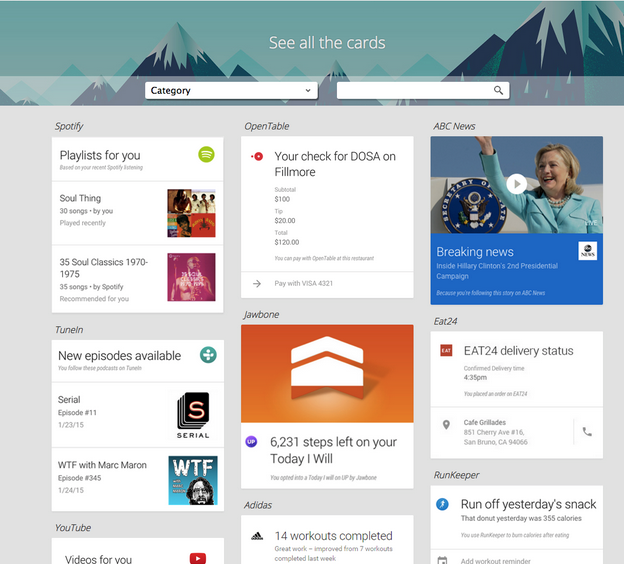Click the 'Cafe Grillades' address text
This screenshot has width=625, height=564.
(495, 432)
